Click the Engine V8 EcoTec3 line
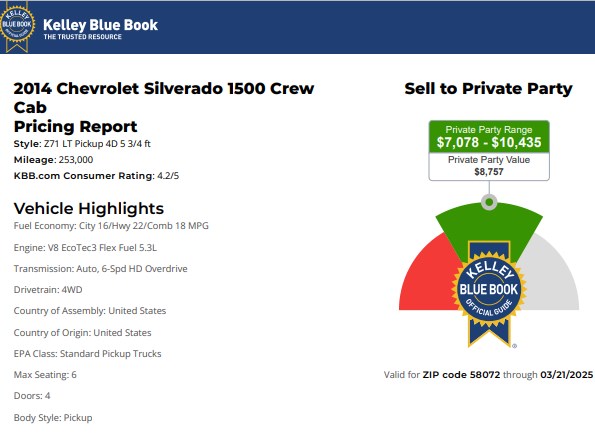The height and width of the screenshot is (435, 595). [85, 248]
